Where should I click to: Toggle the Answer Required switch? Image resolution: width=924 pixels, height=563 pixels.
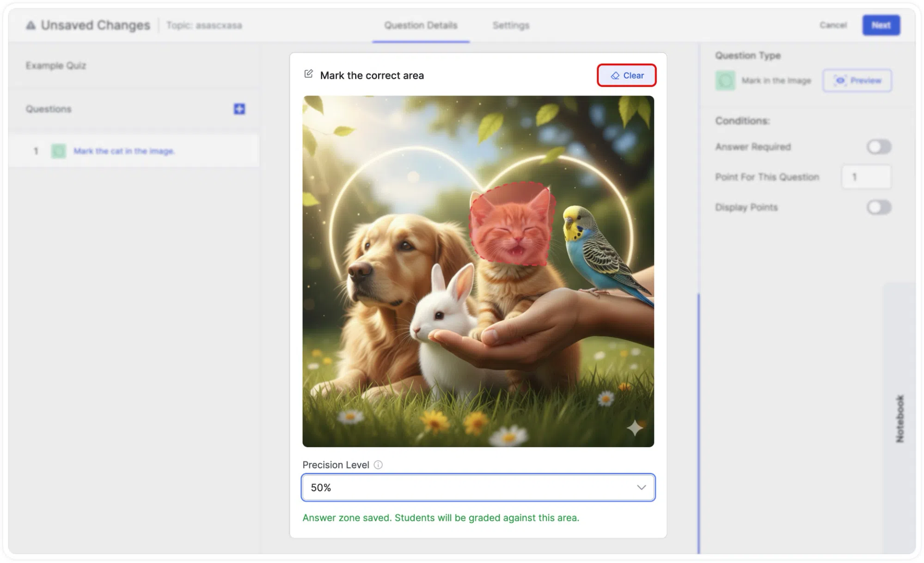(879, 147)
